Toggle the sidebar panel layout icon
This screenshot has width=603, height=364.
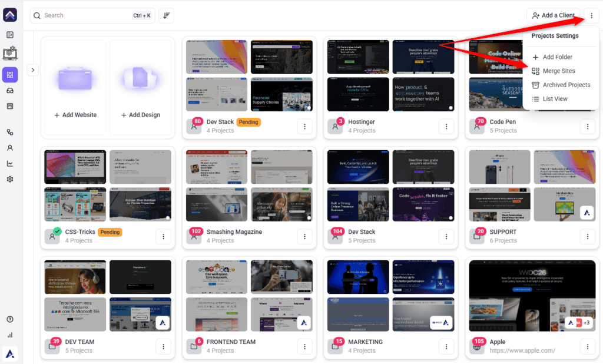click(10, 35)
